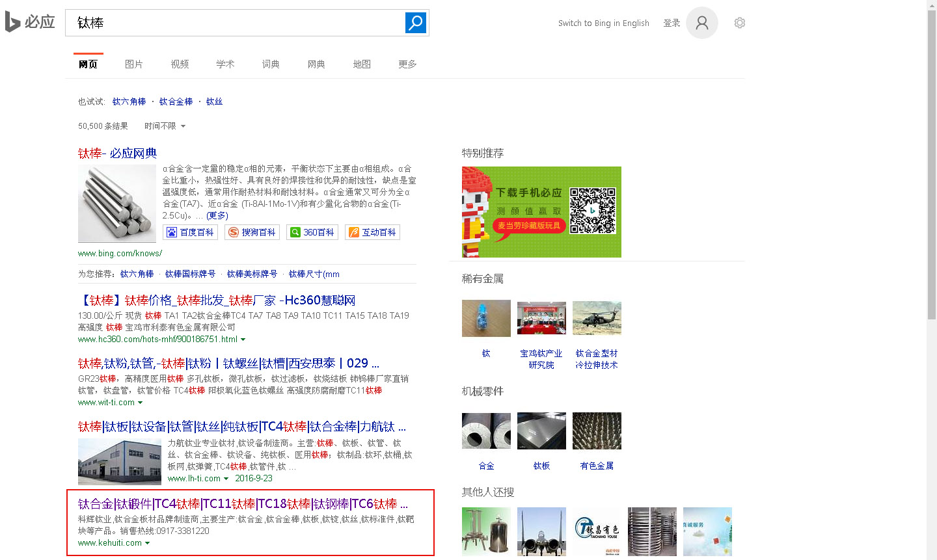Open the 西安思泰 result title

(x=228, y=363)
